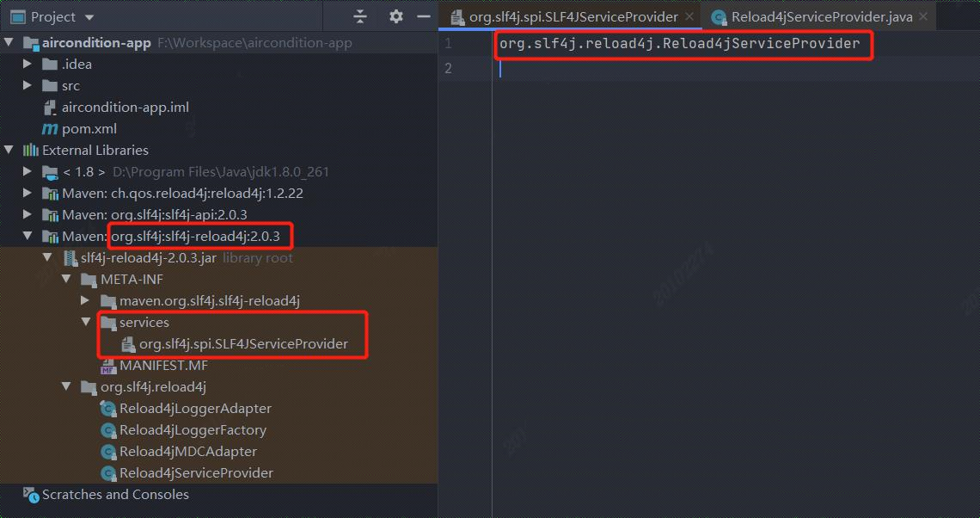
Task: Click line number 2 in the gutter
Action: click(448, 68)
